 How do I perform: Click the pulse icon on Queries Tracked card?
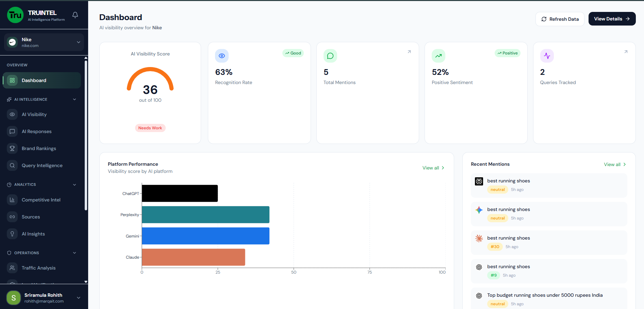pyautogui.click(x=547, y=56)
